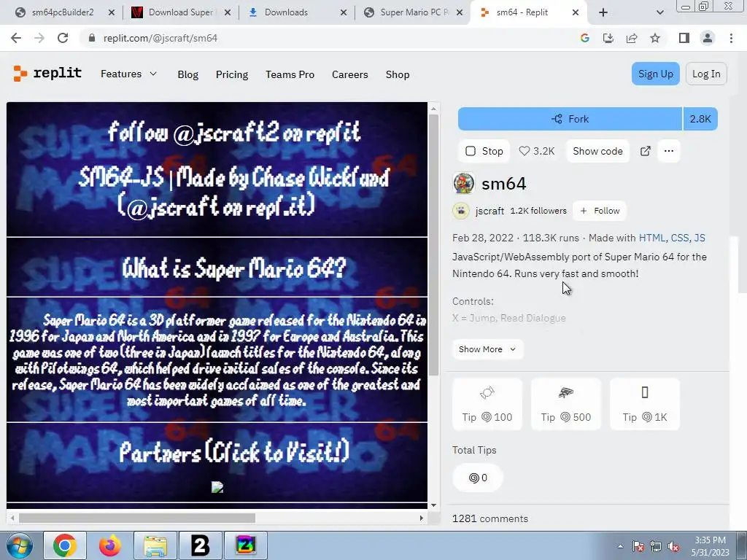Screen dimensions: 747x560
Task: Follow jscraft
Action: point(600,211)
